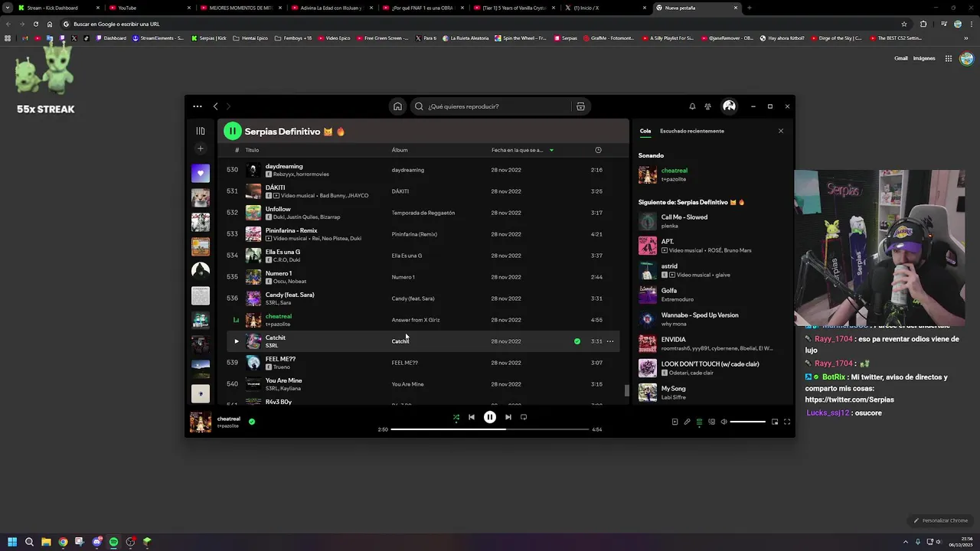Open Google apps grid icon
The width and height of the screenshot is (980, 551).
tap(948, 58)
